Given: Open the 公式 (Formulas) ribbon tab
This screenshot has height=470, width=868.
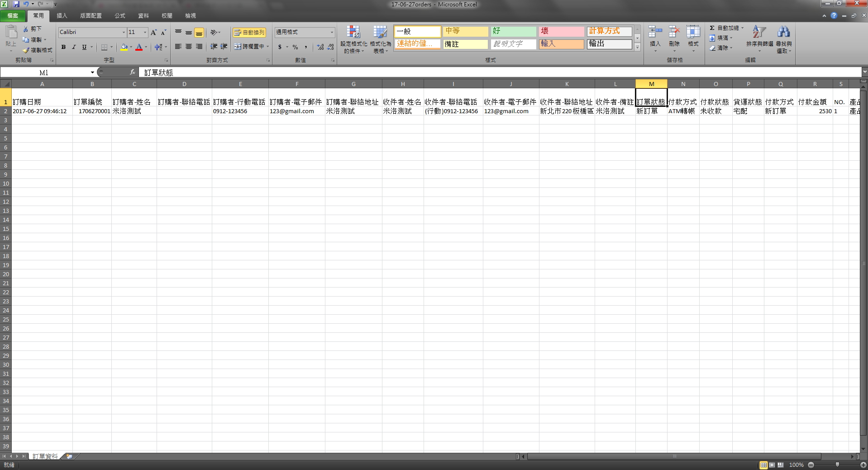Looking at the screenshot, I should [120, 16].
